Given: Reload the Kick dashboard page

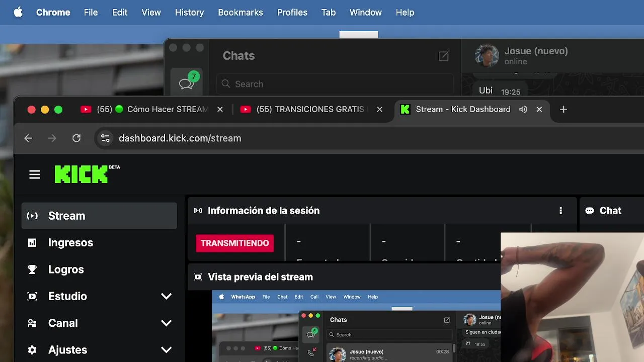Looking at the screenshot, I should coord(76,138).
